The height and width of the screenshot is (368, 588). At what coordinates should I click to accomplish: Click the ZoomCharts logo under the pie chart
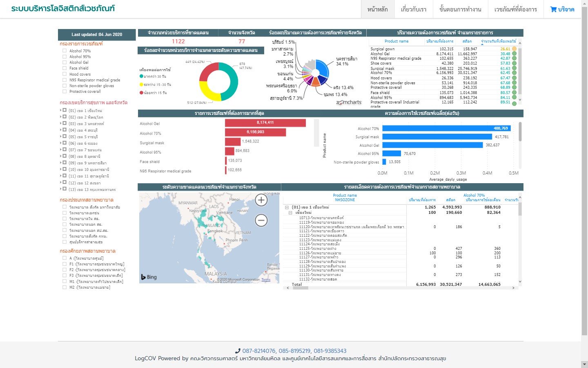[349, 103]
